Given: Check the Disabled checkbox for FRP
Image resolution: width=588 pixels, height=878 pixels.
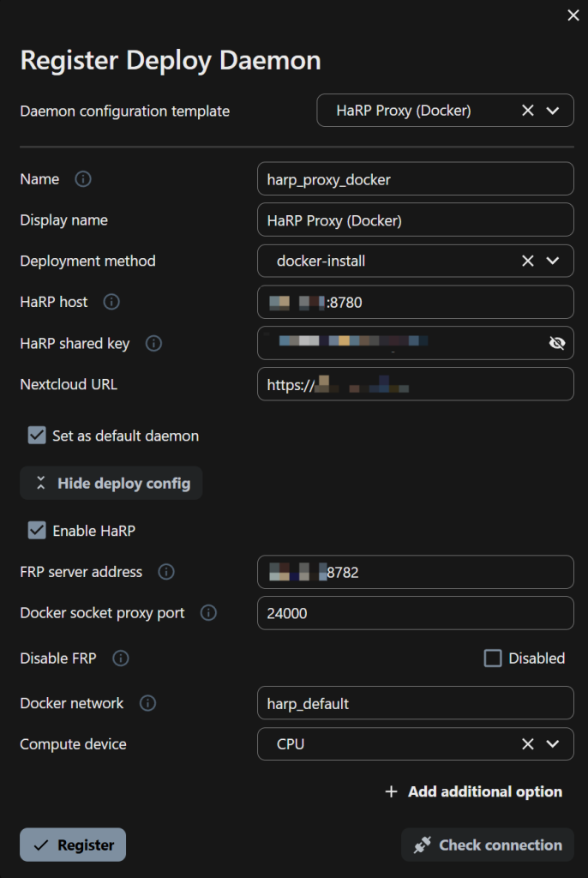Looking at the screenshot, I should (493, 658).
